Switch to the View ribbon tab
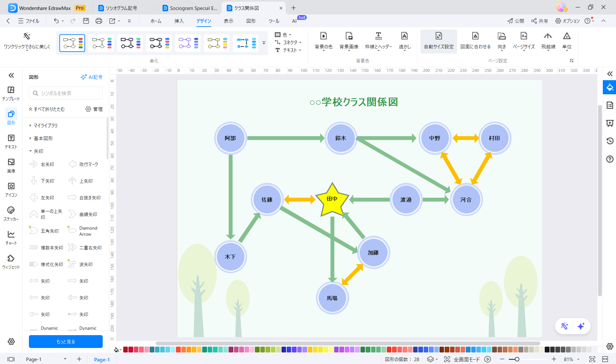616x364 pixels. 228,21
